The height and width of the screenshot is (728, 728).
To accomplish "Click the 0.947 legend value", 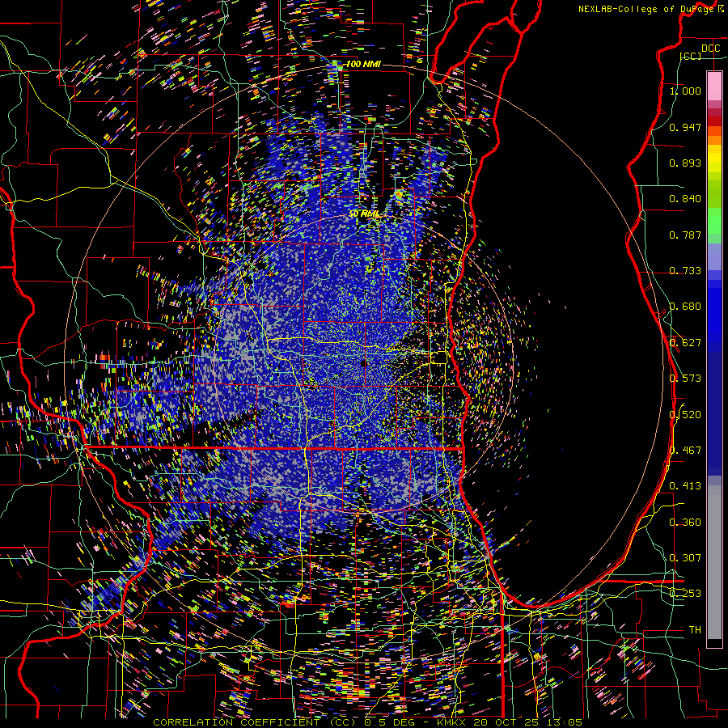I will point(685,127).
